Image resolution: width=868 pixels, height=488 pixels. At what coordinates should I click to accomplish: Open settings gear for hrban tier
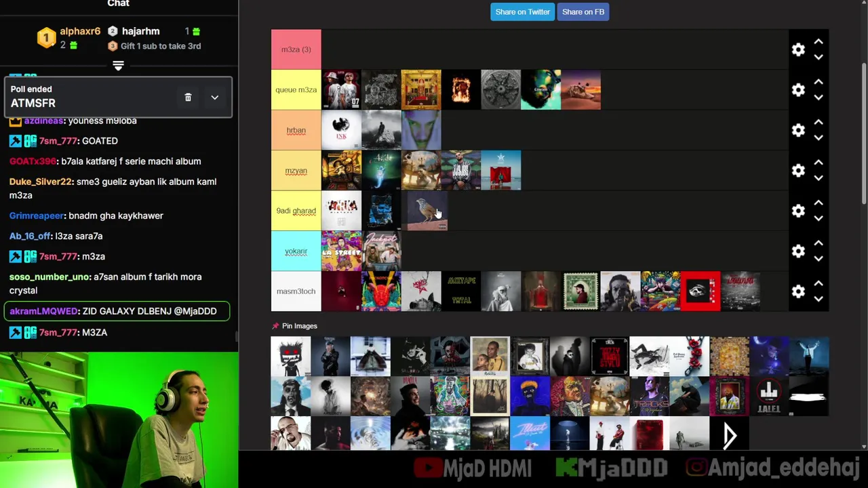[798, 130]
